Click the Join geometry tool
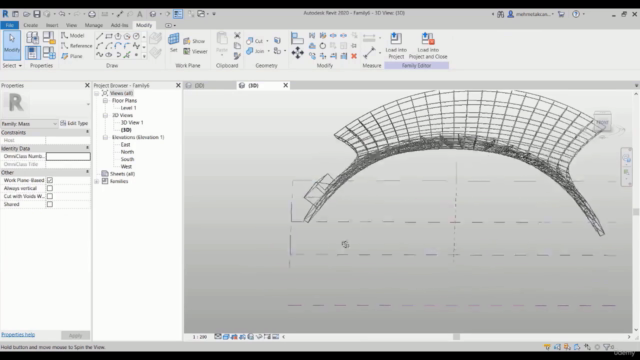The width and height of the screenshot is (640, 360). point(255,51)
